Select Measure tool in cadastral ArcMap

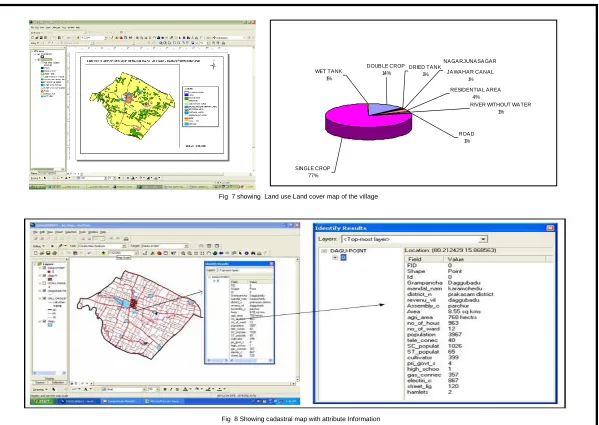[259, 253]
